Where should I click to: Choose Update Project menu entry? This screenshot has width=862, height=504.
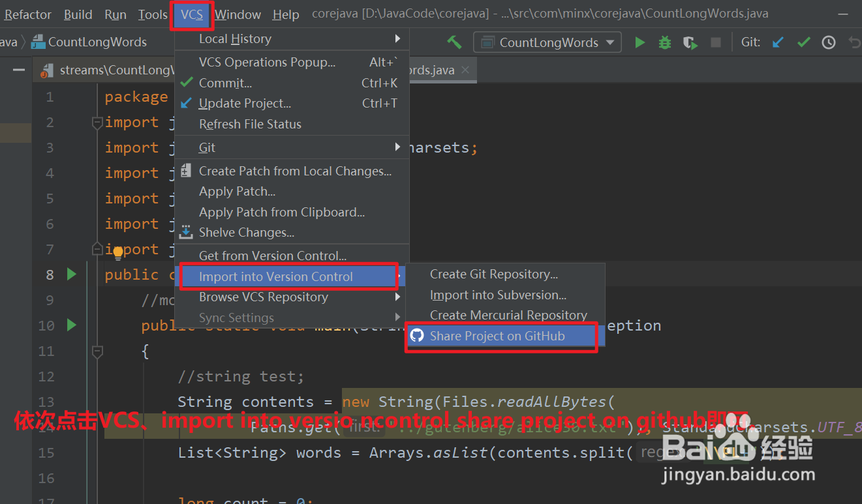292,103
